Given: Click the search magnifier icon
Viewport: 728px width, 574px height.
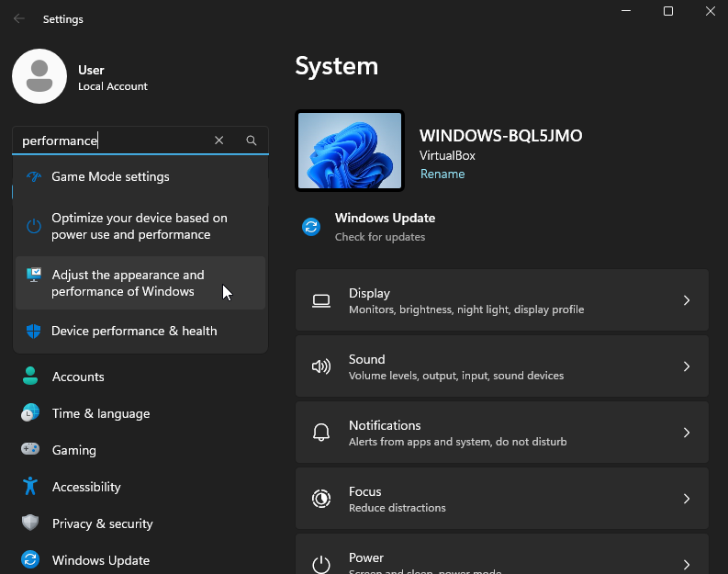Looking at the screenshot, I should click(x=252, y=141).
